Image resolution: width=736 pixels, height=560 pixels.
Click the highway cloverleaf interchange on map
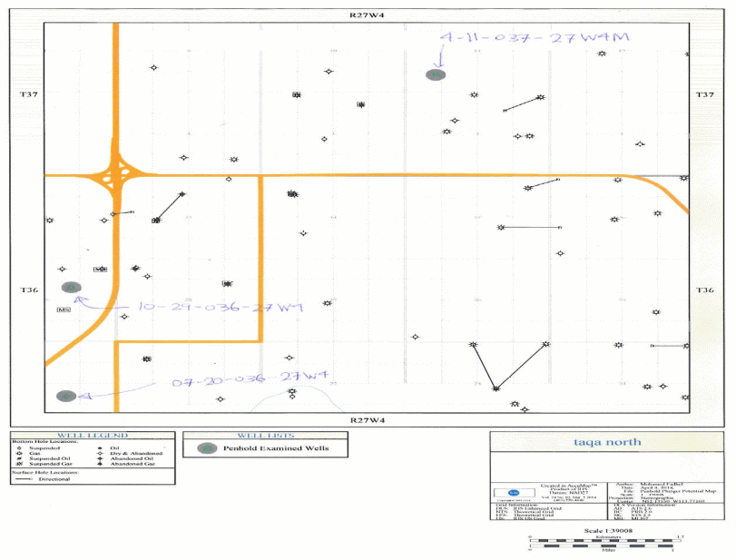(115, 174)
